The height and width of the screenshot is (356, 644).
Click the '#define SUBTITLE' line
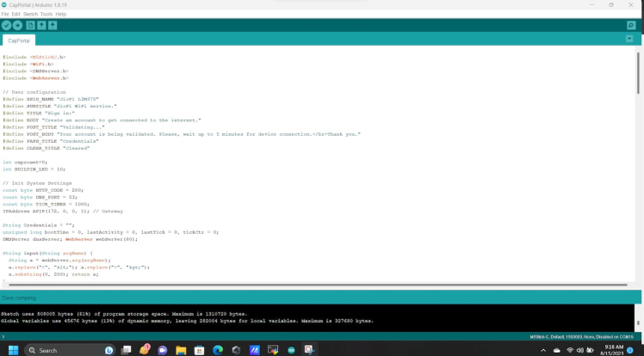(x=59, y=106)
